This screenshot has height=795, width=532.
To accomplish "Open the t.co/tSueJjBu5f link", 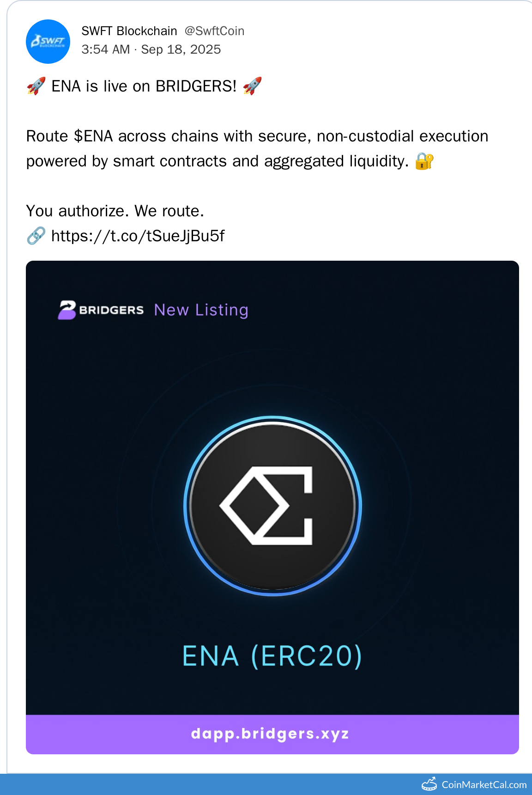I will (138, 236).
